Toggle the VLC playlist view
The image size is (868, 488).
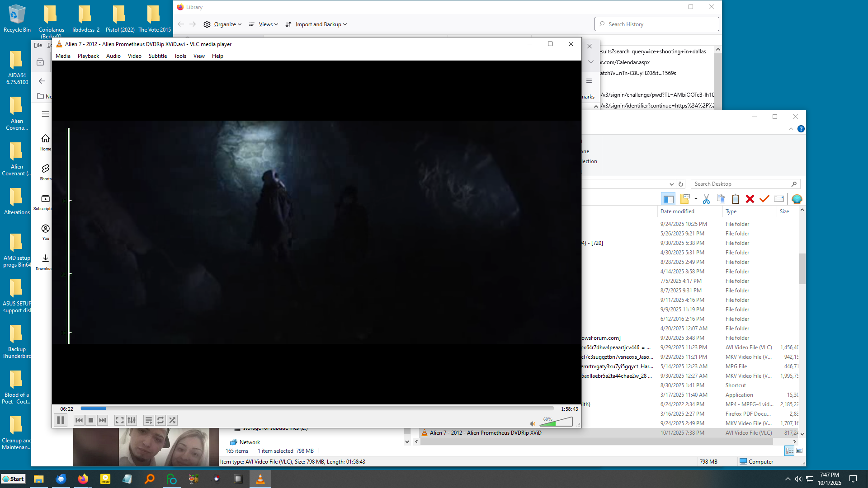[148, 420]
